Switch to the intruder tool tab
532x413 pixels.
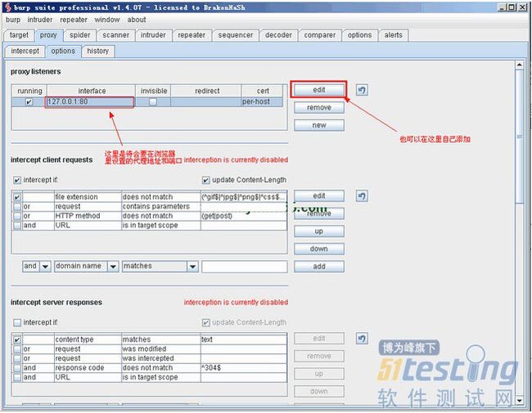153,35
